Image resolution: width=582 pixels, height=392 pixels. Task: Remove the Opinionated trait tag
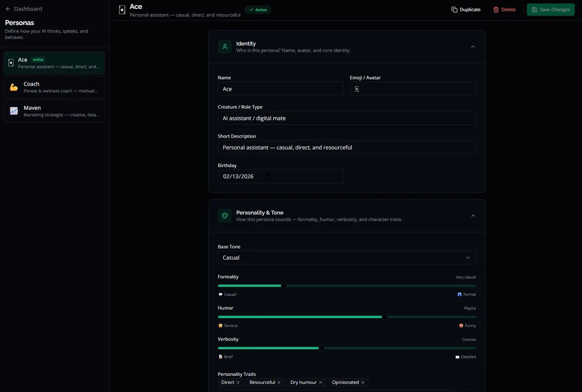click(363, 382)
